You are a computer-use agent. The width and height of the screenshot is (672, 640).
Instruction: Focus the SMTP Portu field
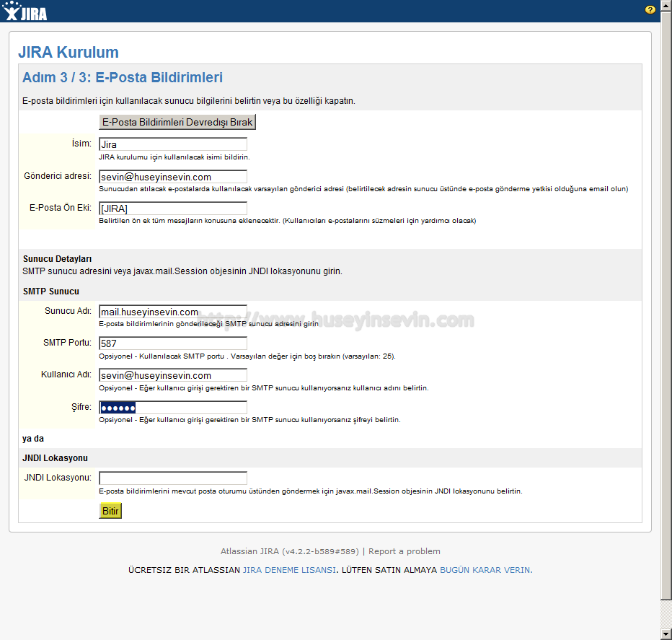(x=173, y=343)
